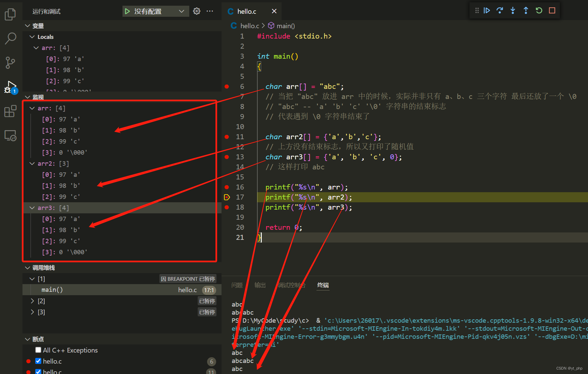Open the Extensions view

click(x=10, y=111)
